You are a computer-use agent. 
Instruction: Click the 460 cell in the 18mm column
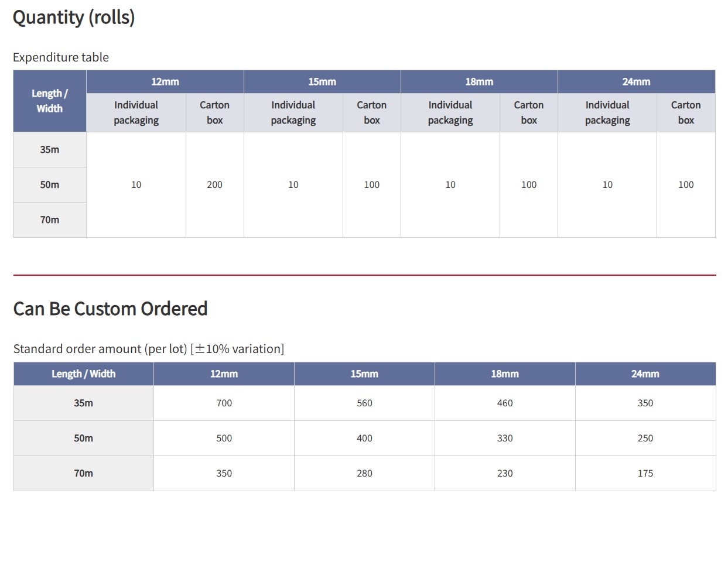[504, 403]
